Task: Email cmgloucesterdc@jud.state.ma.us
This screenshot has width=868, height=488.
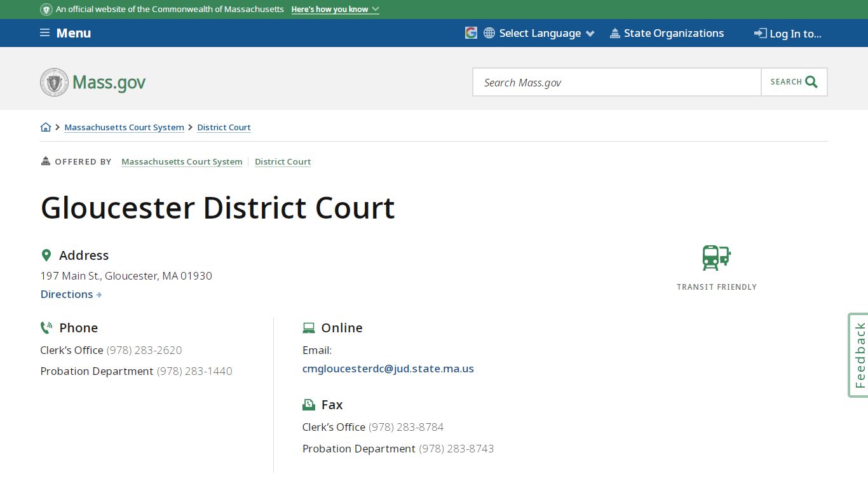Action: click(x=388, y=369)
